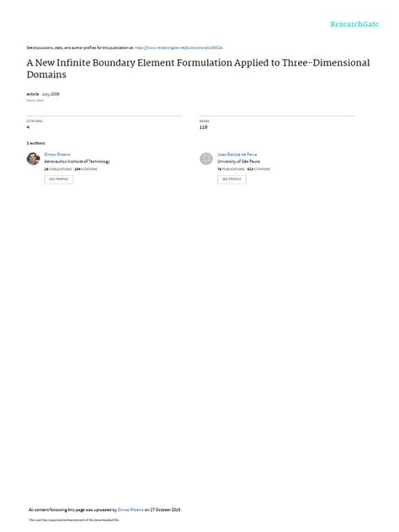Click the enhancement request notice at bottom
Image resolution: width=399 pixels, height=532 pixels.
74,519
